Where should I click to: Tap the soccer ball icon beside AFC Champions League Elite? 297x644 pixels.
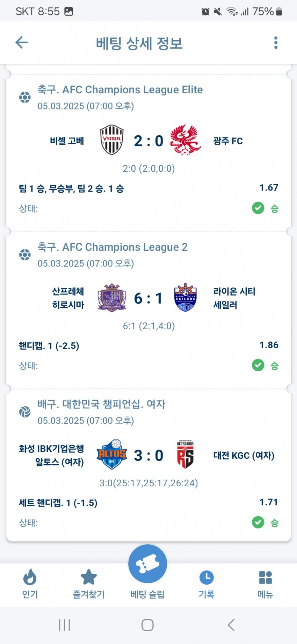click(x=25, y=97)
